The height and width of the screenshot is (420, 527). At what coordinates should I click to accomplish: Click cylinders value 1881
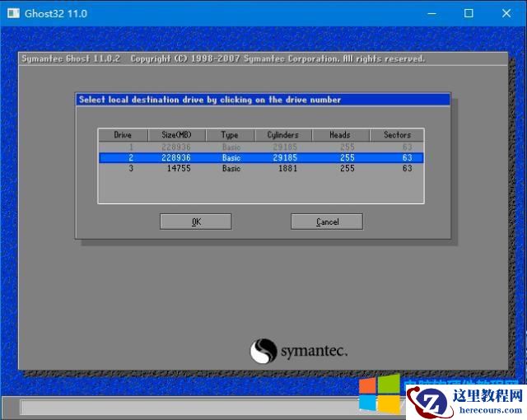(287, 168)
